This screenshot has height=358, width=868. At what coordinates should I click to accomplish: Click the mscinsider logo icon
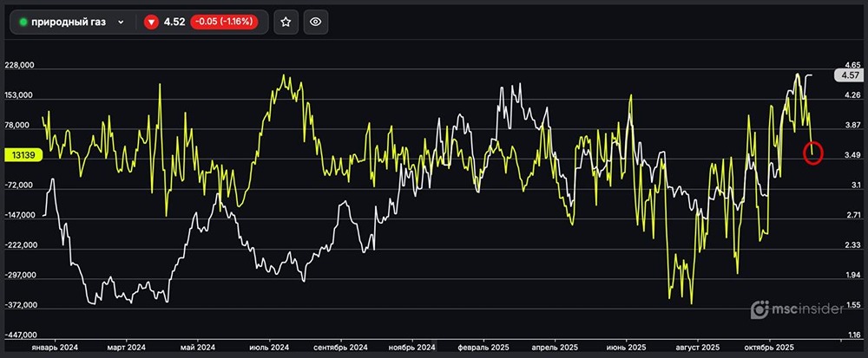coord(759,309)
